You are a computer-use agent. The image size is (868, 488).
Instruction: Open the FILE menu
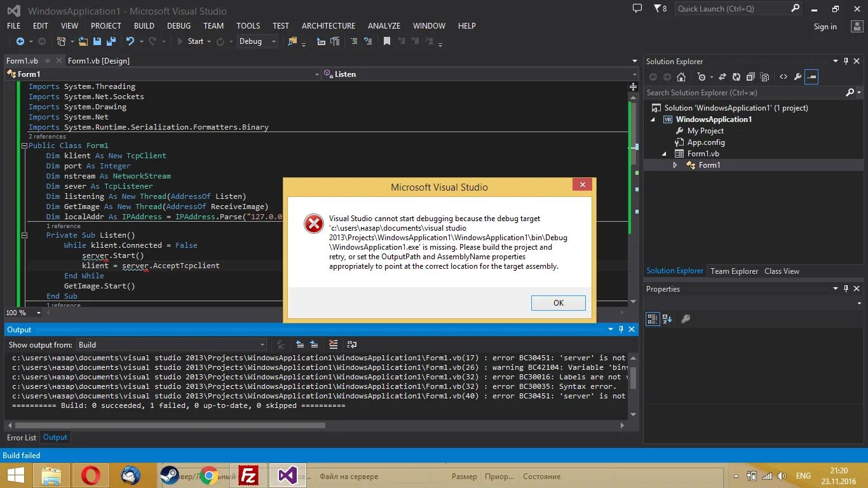(13, 26)
